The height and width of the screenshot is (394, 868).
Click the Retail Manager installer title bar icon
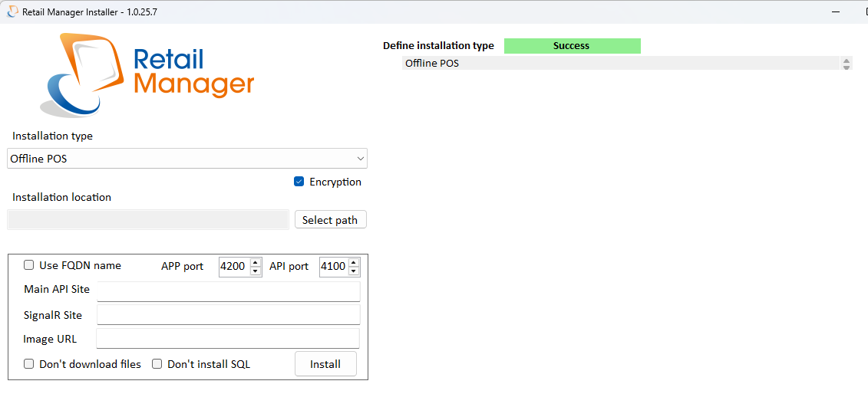[x=12, y=11]
